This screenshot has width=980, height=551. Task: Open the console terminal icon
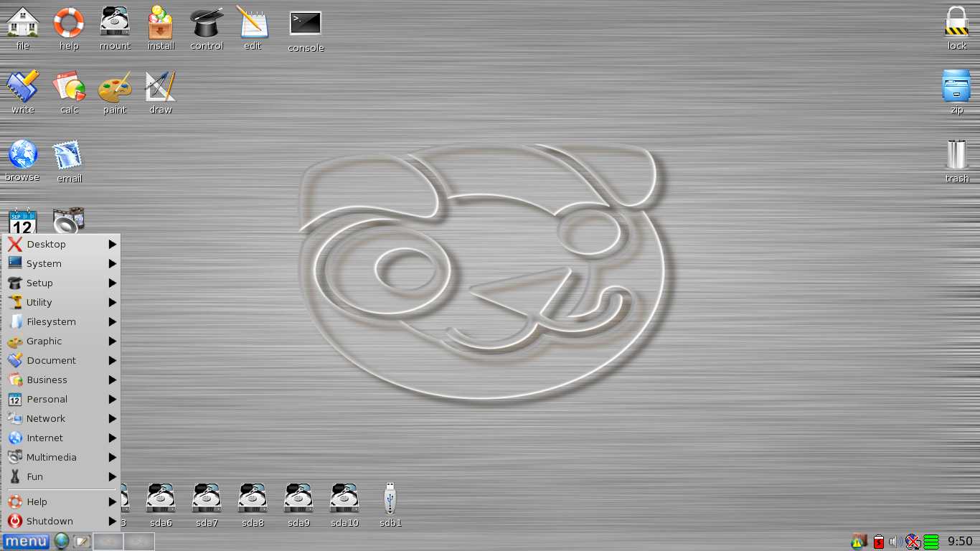(306, 24)
